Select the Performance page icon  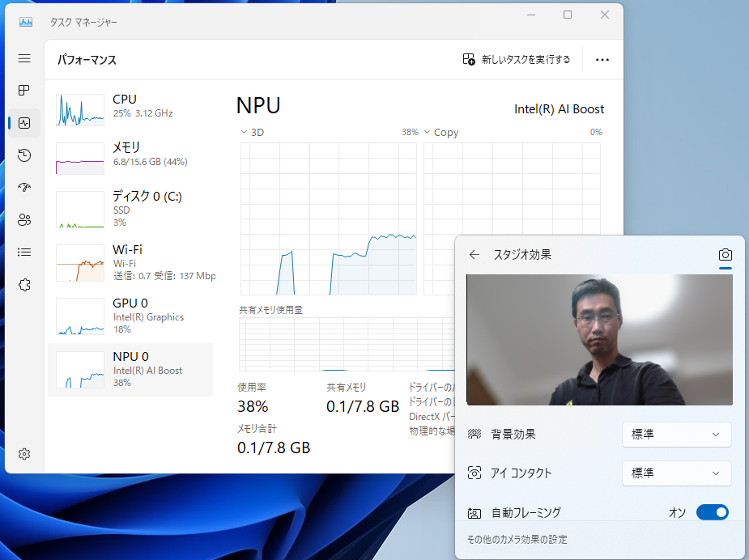pos(24,123)
